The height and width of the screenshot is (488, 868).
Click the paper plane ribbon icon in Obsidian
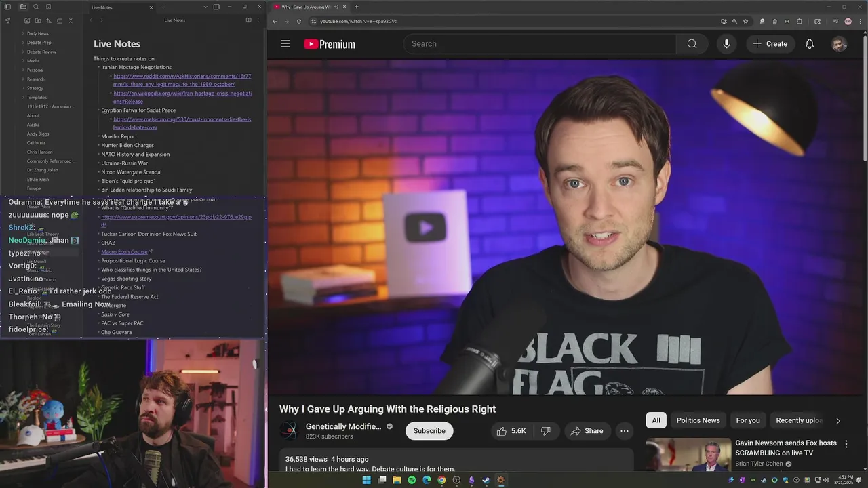point(7,20)
